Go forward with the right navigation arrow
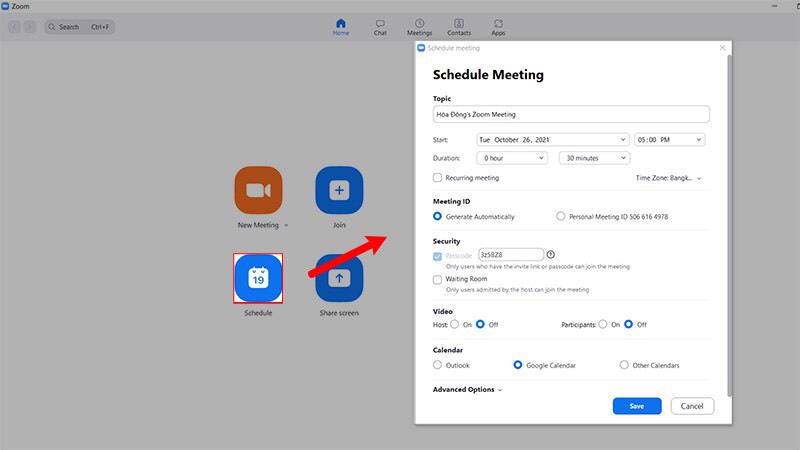The height and width of the screenshot is (450, 800). click(x=30, y=27)
